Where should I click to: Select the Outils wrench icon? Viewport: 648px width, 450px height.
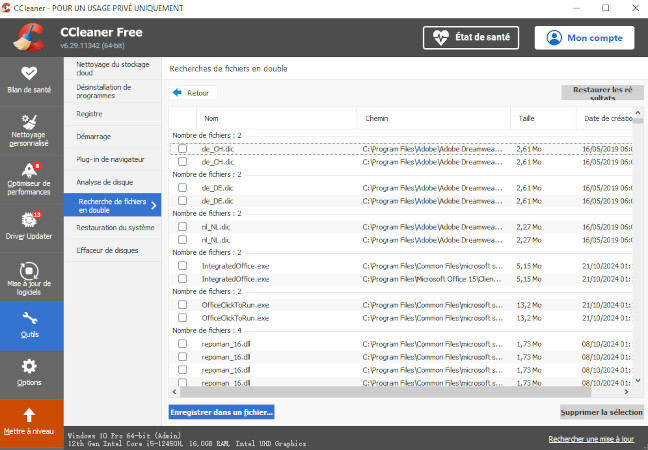click(x=29, y=318)
